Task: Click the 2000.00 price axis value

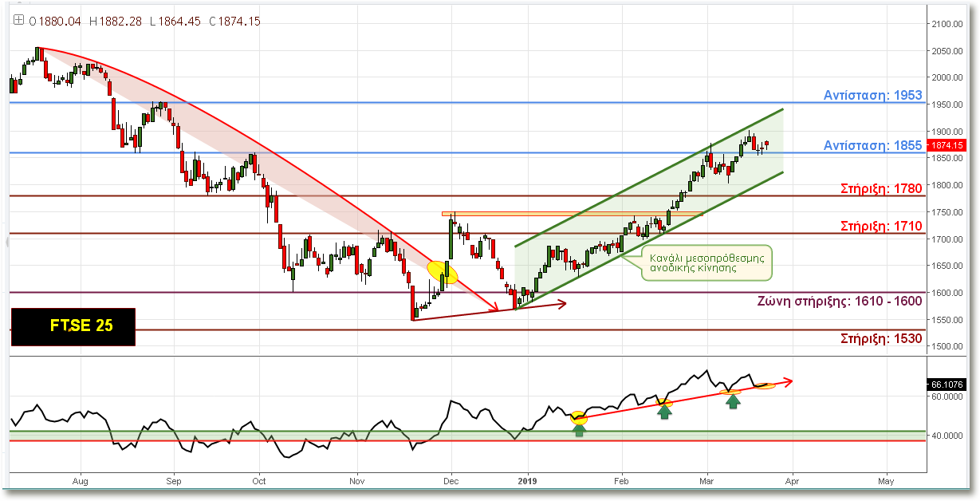Action: tap(948, 77)
